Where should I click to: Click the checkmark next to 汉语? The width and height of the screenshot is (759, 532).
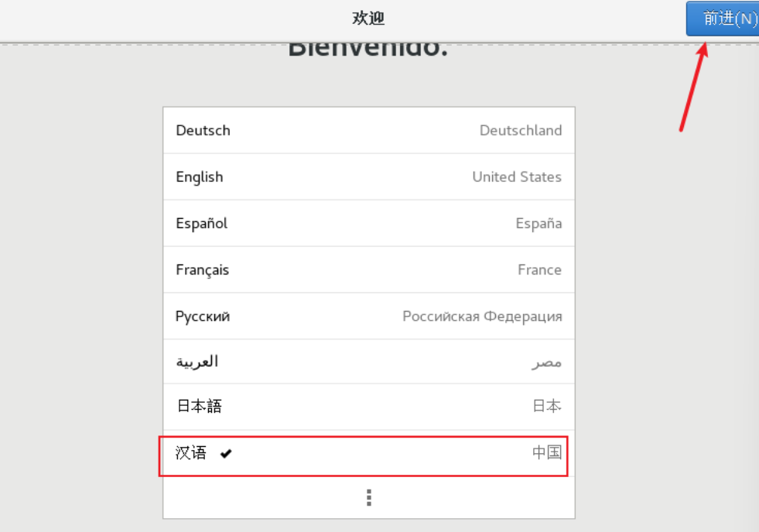click(226, 454)
